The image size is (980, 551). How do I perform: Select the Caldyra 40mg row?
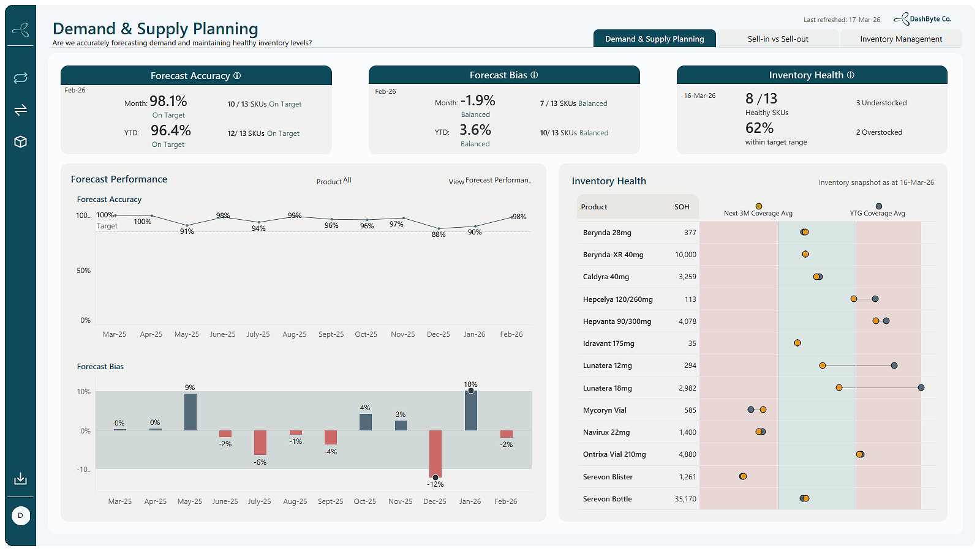[x=756, y=277]
